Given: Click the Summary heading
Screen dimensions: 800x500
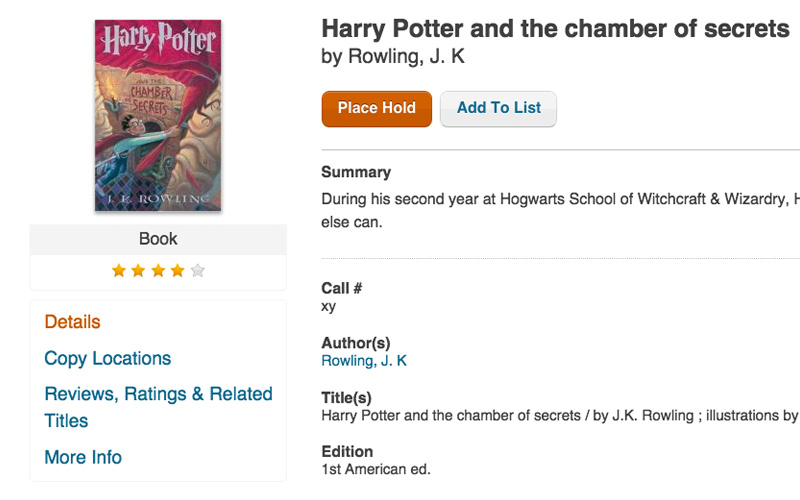Looking at the screenshot, I should pyautogui.click(x=356, y=172).
